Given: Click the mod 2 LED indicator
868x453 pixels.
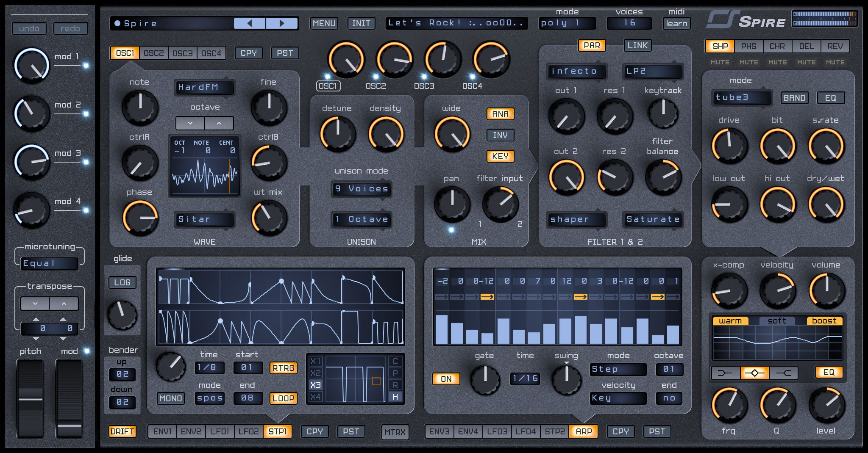Looking at the screenshot, I should (x=86, y=114).
